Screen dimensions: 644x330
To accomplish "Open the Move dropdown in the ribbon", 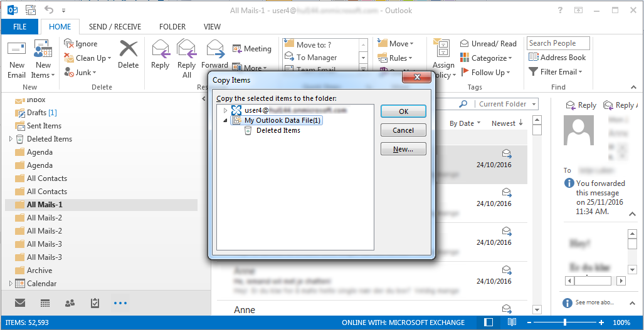I will [396, 43].
